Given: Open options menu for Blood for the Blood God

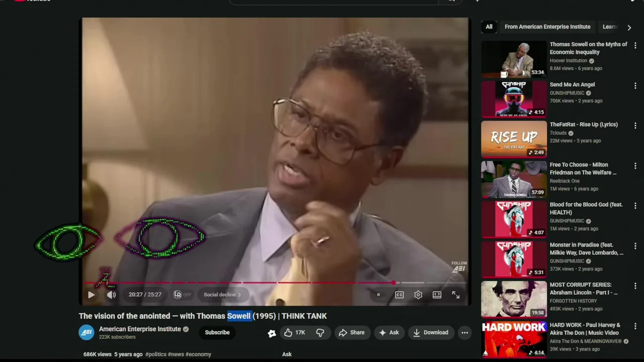Looking at the screenshot, I should click(635, 206).
